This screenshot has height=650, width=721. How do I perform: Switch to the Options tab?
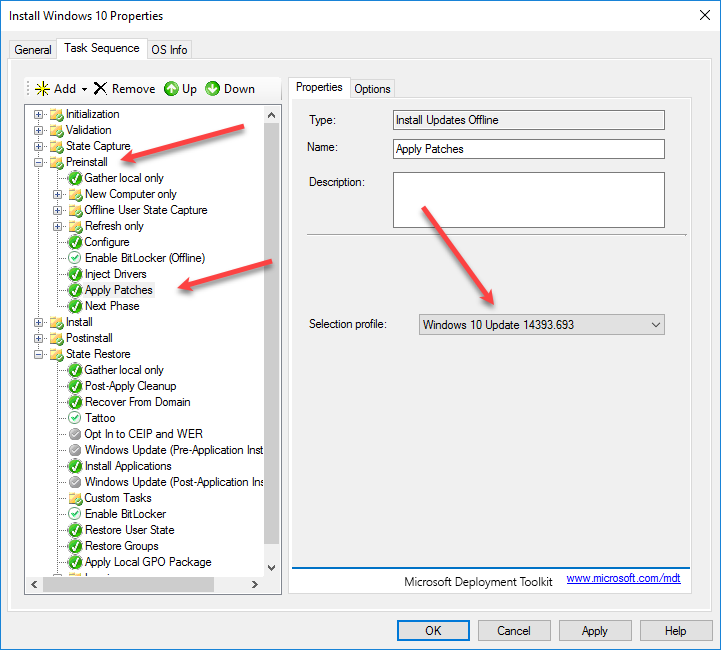click(372, 89)
